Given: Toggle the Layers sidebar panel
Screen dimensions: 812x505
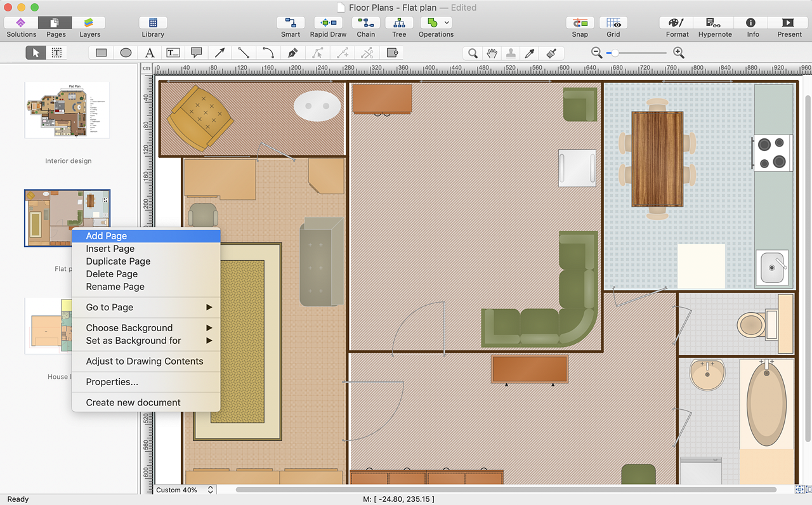Looking at the screenshot, I should (89, 23).
